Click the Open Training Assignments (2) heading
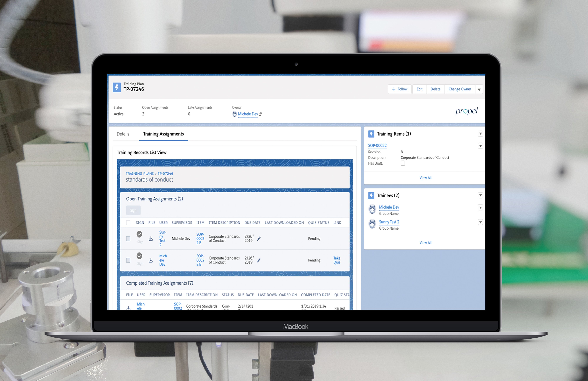 click(x=154, y=199)
